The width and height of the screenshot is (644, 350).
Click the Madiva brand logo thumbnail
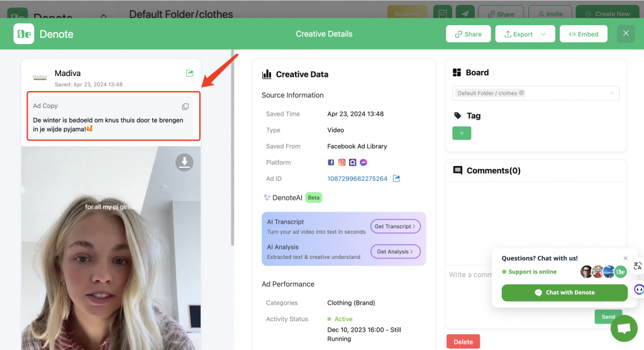coord(40,77)
